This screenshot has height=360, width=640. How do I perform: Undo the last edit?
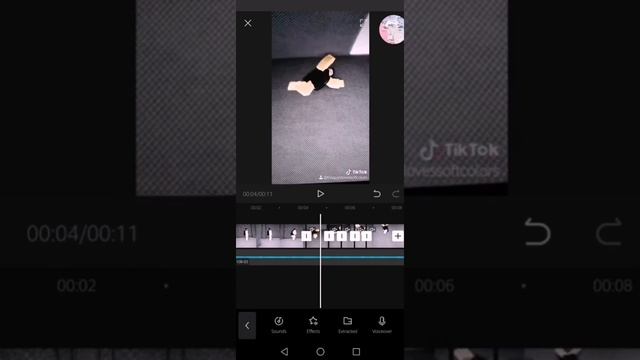[x=377, y=194]
